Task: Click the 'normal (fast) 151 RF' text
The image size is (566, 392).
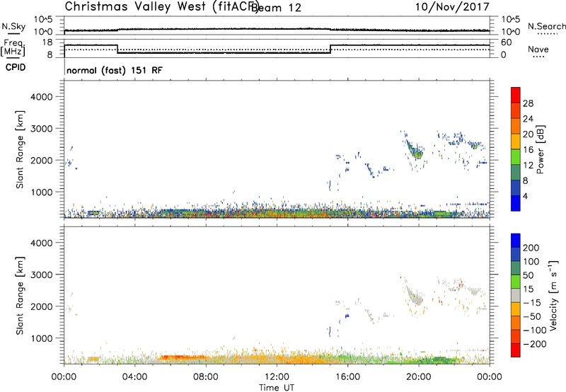Action: click(x=115, y=70)
